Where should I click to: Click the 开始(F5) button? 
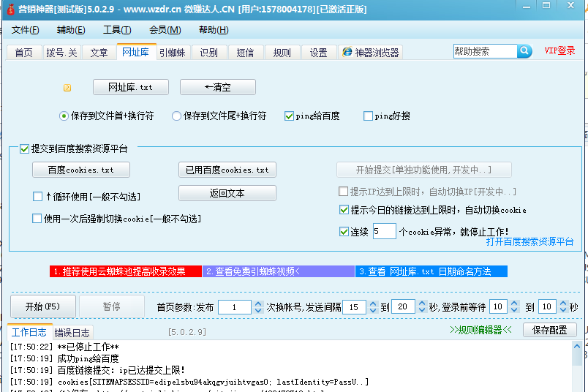click(x=43, y=306)
